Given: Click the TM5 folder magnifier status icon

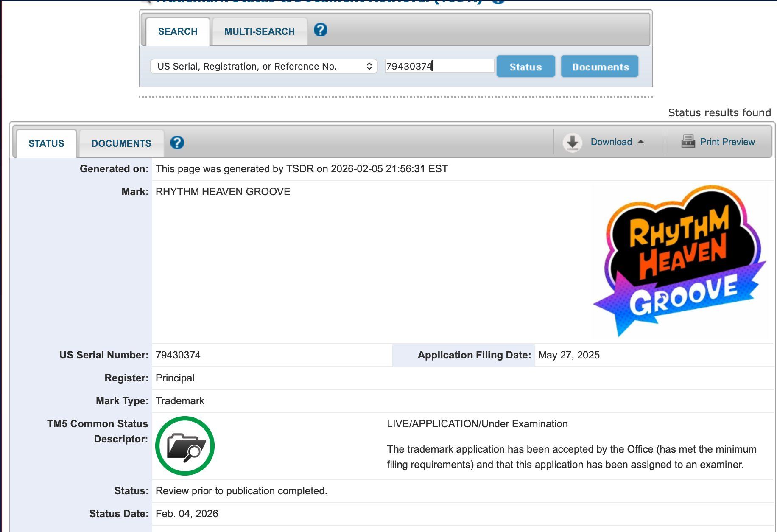Looking at the screenshot, I should click(x=185, y=446).
